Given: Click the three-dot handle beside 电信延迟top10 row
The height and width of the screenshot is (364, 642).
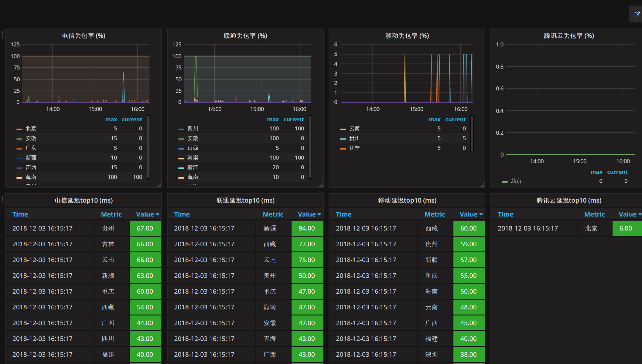Looking at the screenshot, I should pos(2,199).
